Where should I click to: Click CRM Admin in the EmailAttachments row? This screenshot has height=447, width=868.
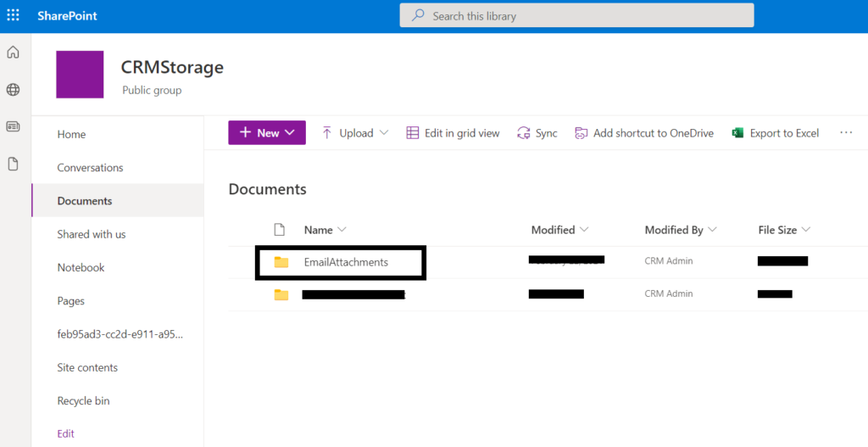(669, 261)
